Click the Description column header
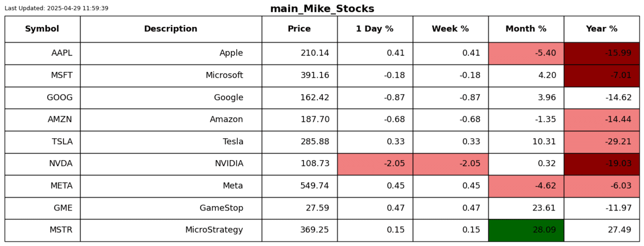 click(170, 29)
